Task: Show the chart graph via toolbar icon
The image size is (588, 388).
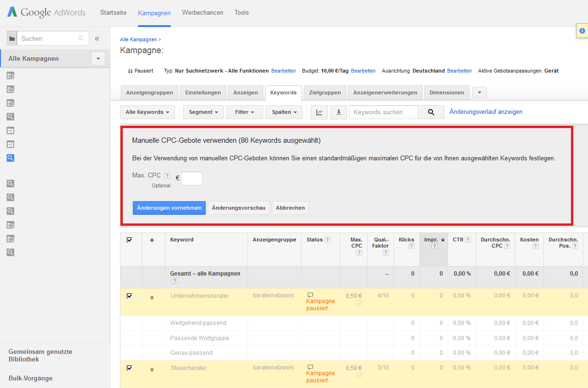Action: pos(319,112)
